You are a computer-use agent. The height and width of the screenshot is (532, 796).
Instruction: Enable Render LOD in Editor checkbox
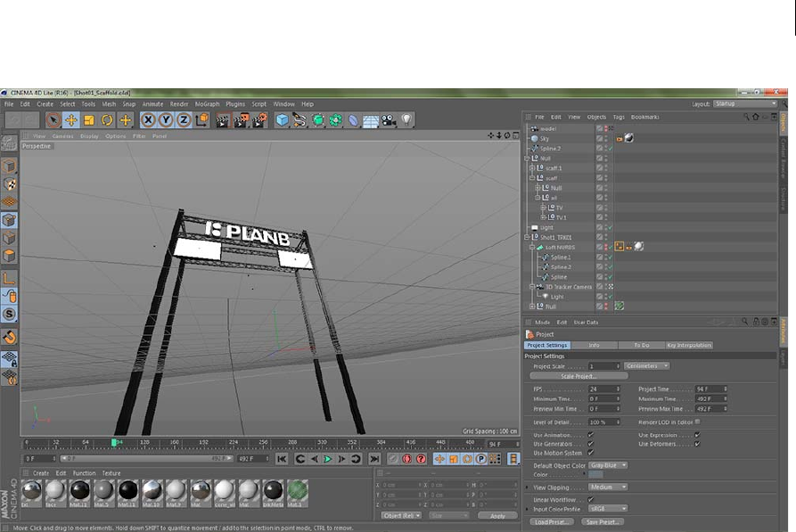(697, 422)
